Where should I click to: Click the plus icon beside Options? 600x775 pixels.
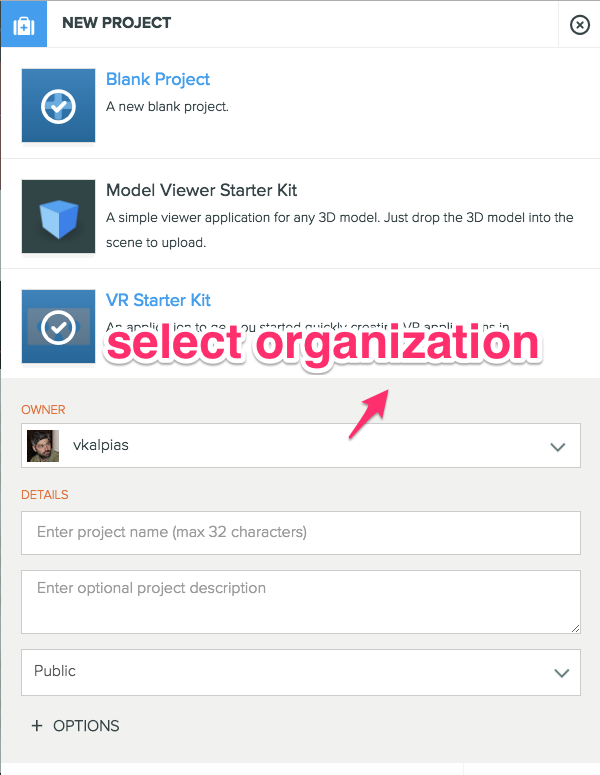(x=37, y=726)
